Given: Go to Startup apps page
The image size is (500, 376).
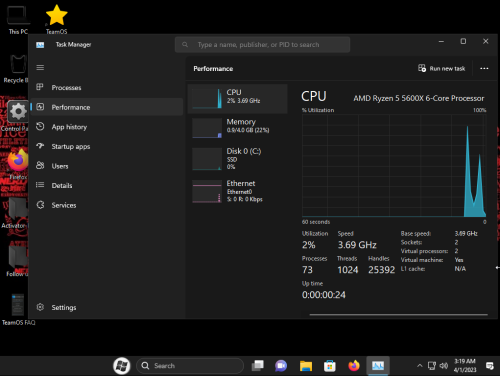Looking at the screenshot, I should coord(107,146).
